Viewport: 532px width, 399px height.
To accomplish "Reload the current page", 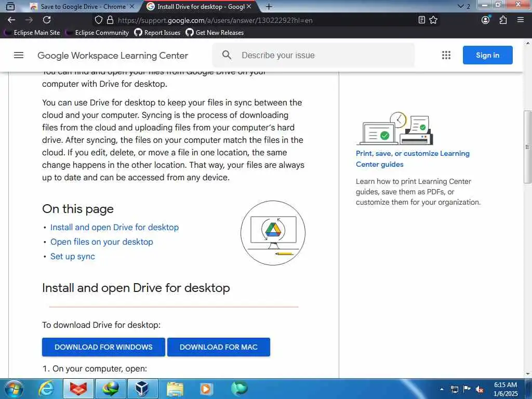I will [47, 20].
